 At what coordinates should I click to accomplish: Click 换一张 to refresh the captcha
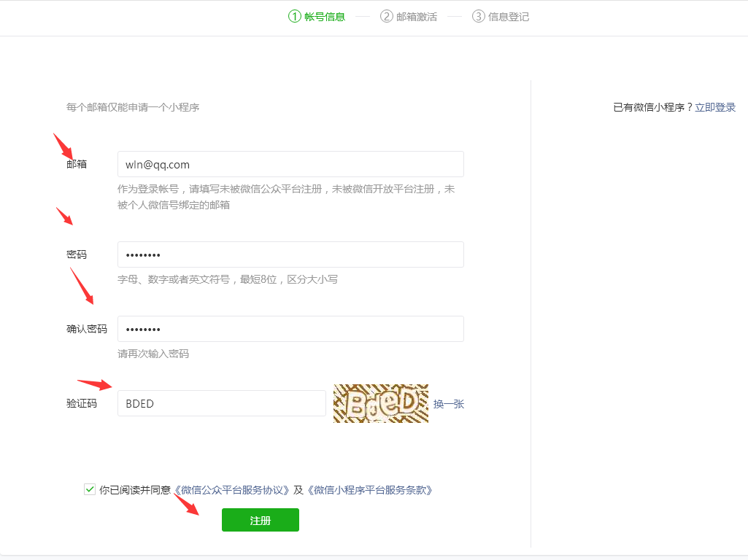tap(449, 404)
